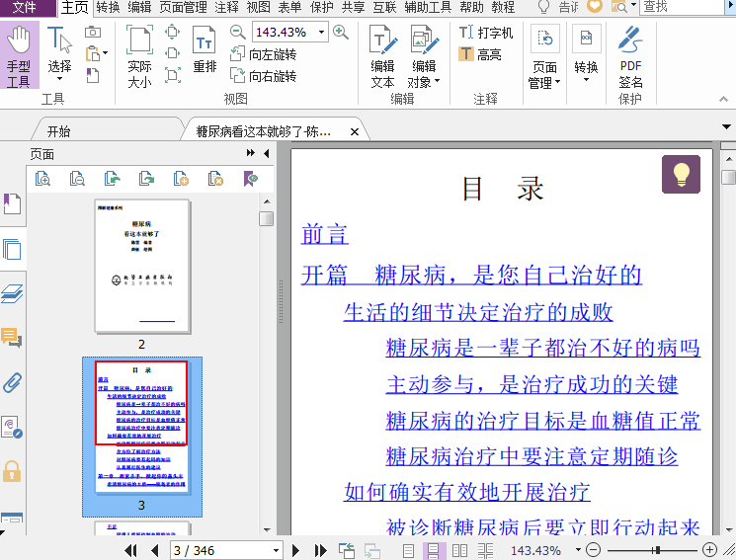Open status bar zoom level dropdown
The height and width of the screenshot is (560, 736).
578,550
